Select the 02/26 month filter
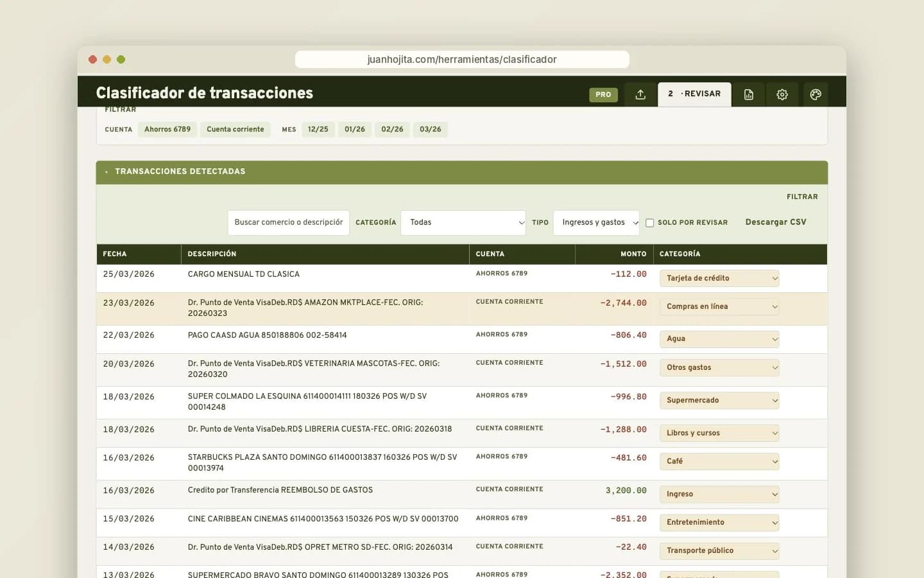924x578 pixels. click(393, 129)
